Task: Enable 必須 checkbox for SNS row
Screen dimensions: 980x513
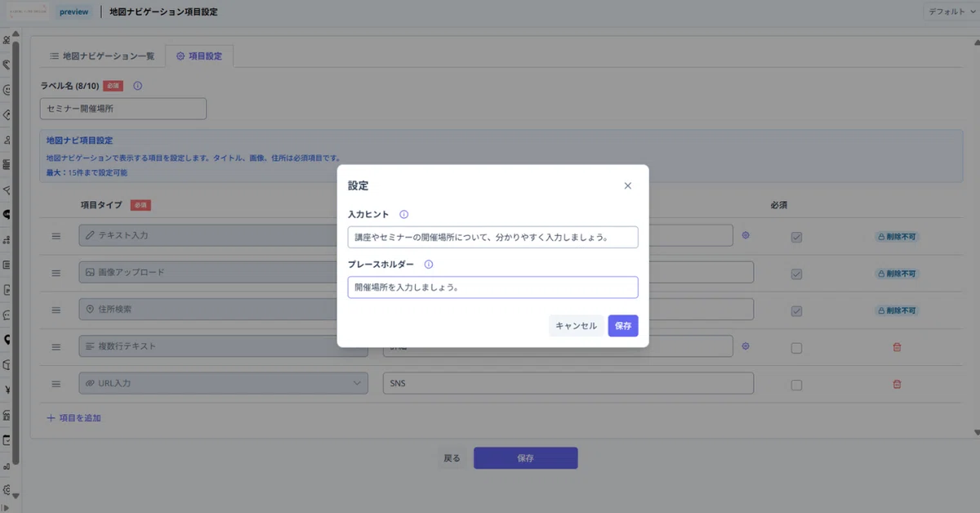Action: tap(796, 385)
